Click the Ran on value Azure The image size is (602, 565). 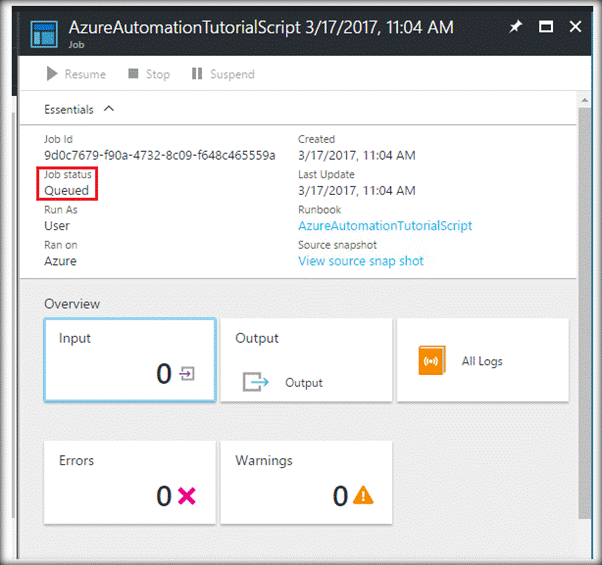coord(60,261)
